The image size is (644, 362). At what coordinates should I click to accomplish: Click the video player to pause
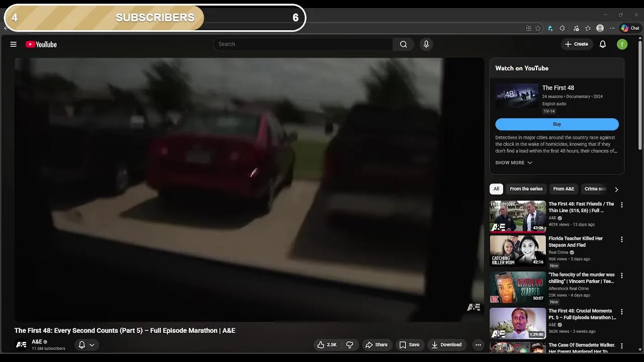point(249,190)
